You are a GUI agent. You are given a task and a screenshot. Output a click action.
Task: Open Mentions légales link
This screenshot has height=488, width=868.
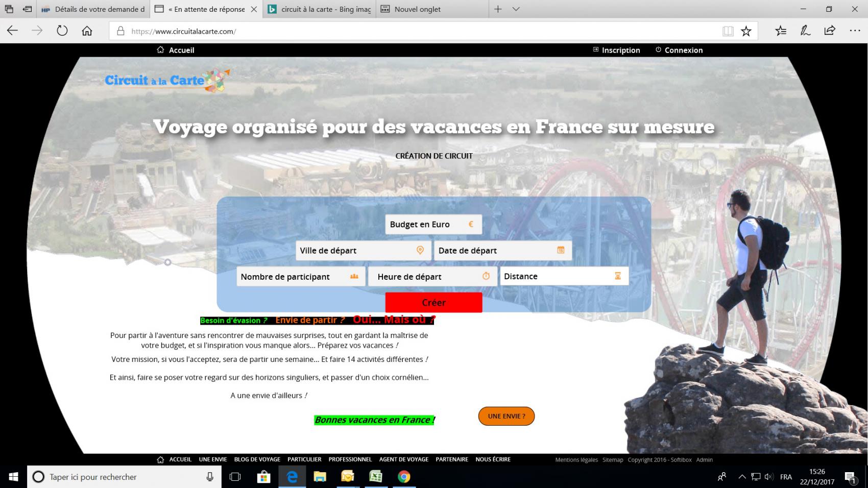point(576,460)
